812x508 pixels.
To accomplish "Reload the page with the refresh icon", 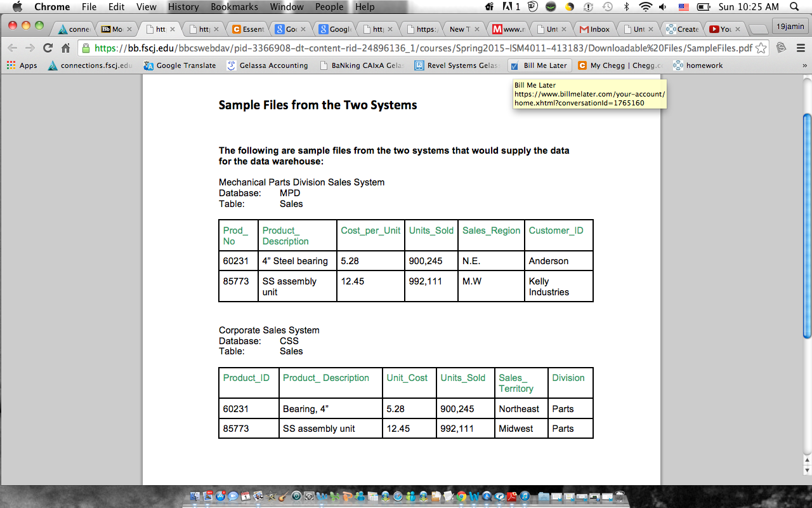I will [48, 48].
